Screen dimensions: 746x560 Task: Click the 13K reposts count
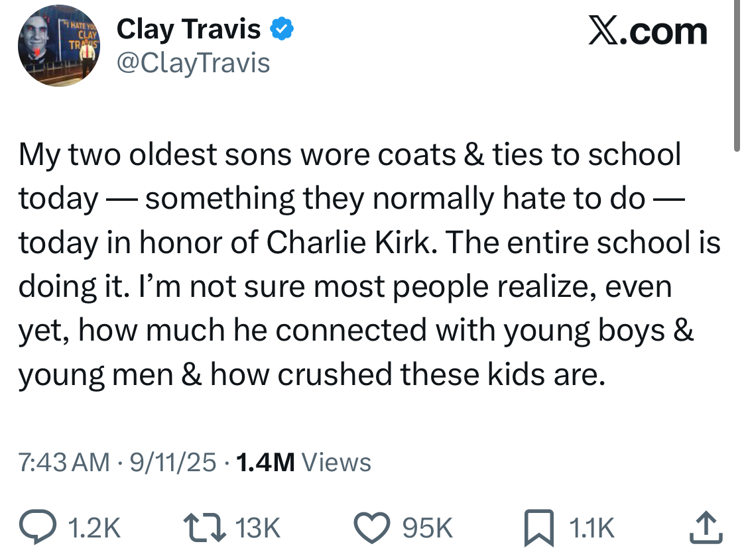257,528
